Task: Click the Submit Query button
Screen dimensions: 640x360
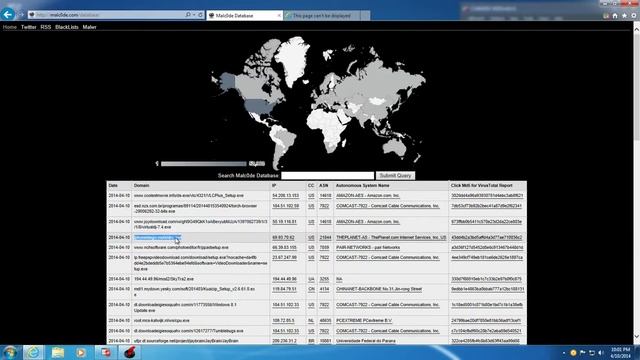Action: [x=395, y=176]
